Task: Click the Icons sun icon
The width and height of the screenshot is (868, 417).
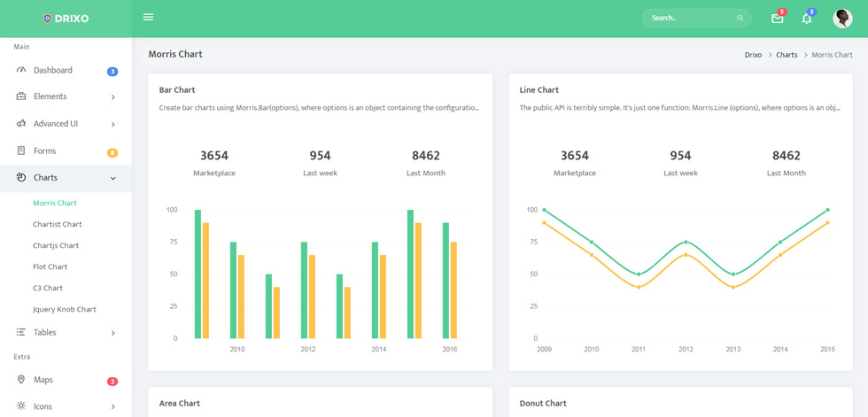Action: click(21, 406)
